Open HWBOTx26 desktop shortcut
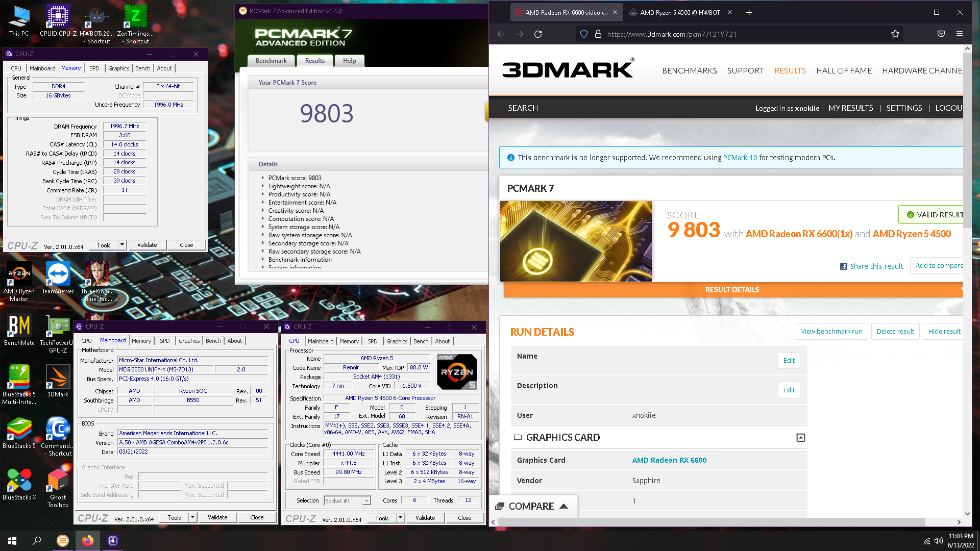 [96, 24]
